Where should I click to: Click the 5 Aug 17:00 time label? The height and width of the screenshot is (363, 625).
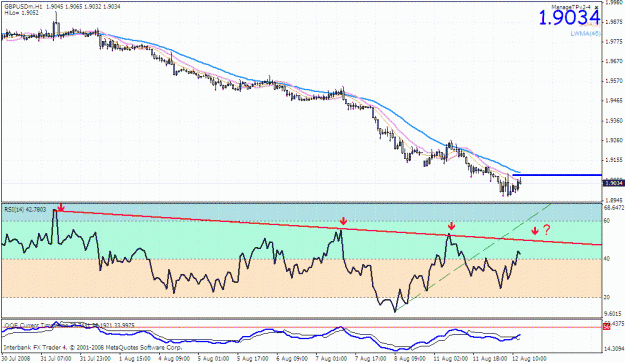[253, 359]
